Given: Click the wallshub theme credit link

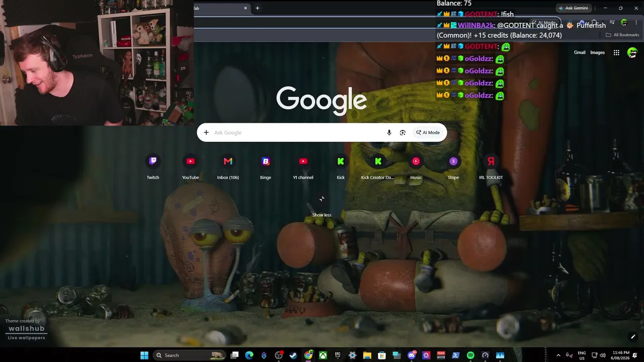Looking at the screenshot, I should point(26,329).
